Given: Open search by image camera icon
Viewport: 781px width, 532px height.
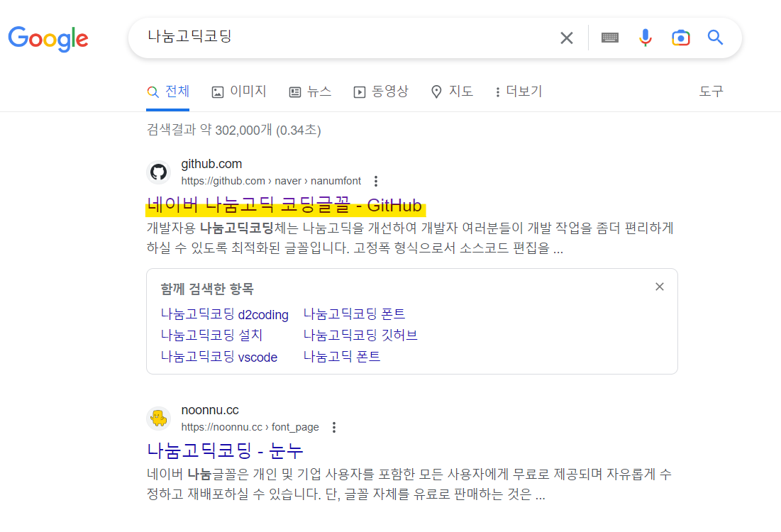Looking at the screenshot, I should pyautogui.click(x=680, y=38).
